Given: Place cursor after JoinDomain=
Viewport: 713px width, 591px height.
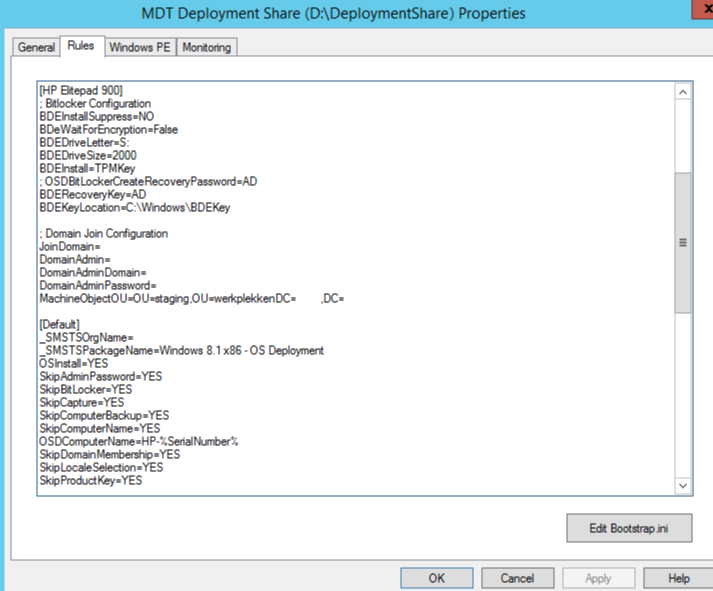Looking at the screenshot, I should tap(101, 246).
